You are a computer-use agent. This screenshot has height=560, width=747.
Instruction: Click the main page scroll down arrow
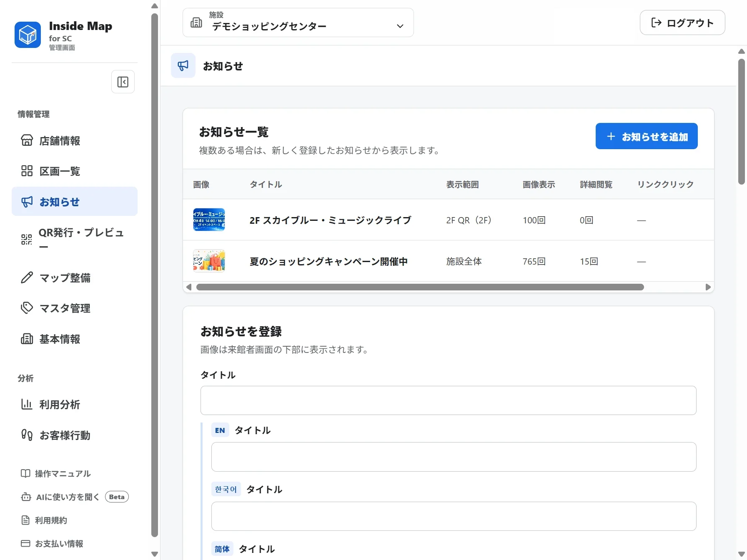pyautogui.click(x=742, y=554)
